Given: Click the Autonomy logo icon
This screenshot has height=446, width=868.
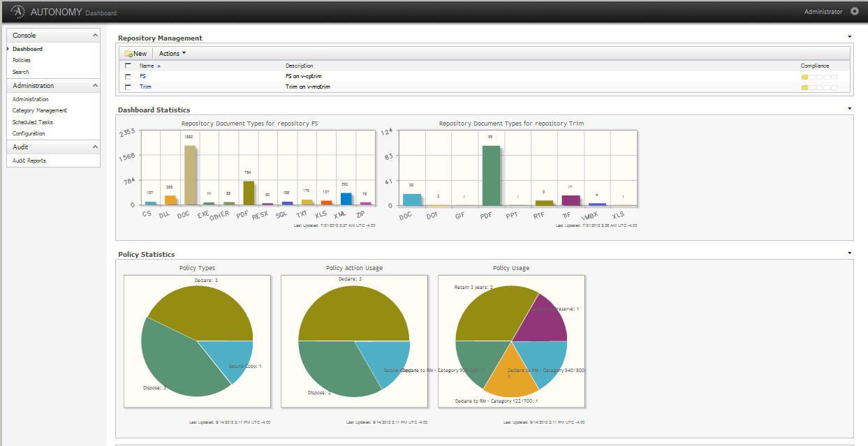Looking at the screenshot, I should coord(18,11).
